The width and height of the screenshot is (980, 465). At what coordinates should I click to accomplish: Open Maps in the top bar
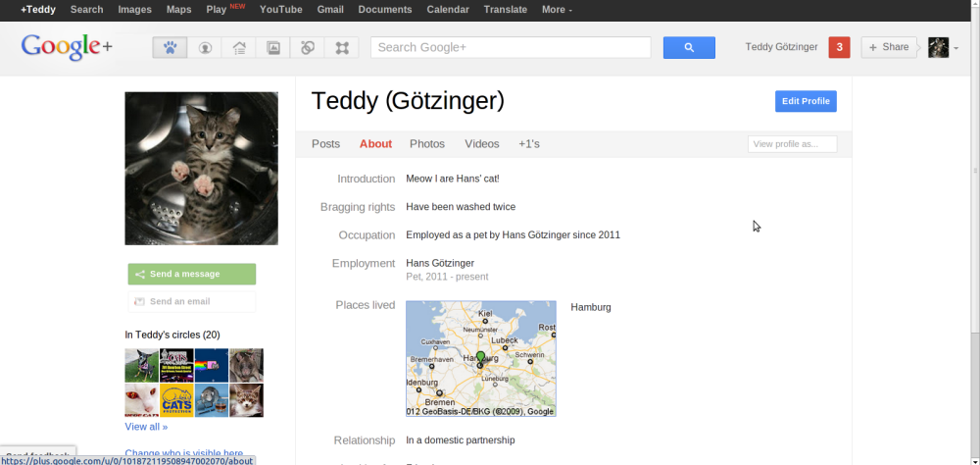tap(178, 10)
